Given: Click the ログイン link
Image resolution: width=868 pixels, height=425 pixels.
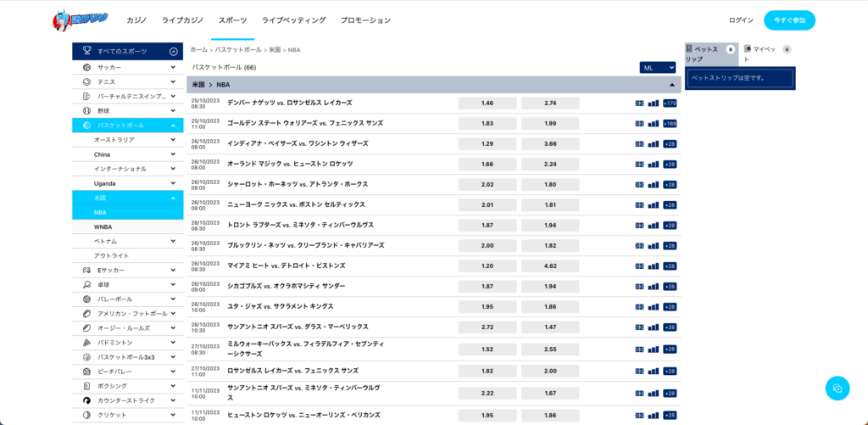Looking at the screenshot, I should coord(741,20).
